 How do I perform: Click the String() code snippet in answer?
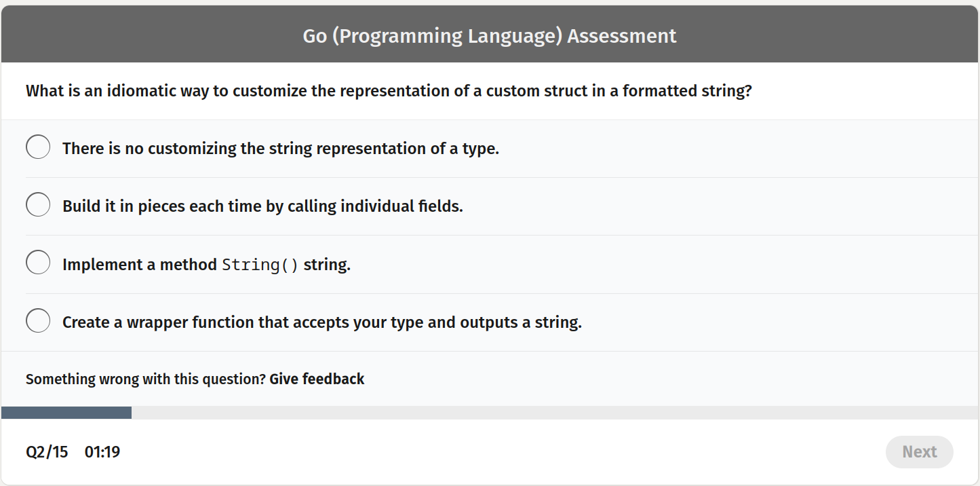pos(261,263)
